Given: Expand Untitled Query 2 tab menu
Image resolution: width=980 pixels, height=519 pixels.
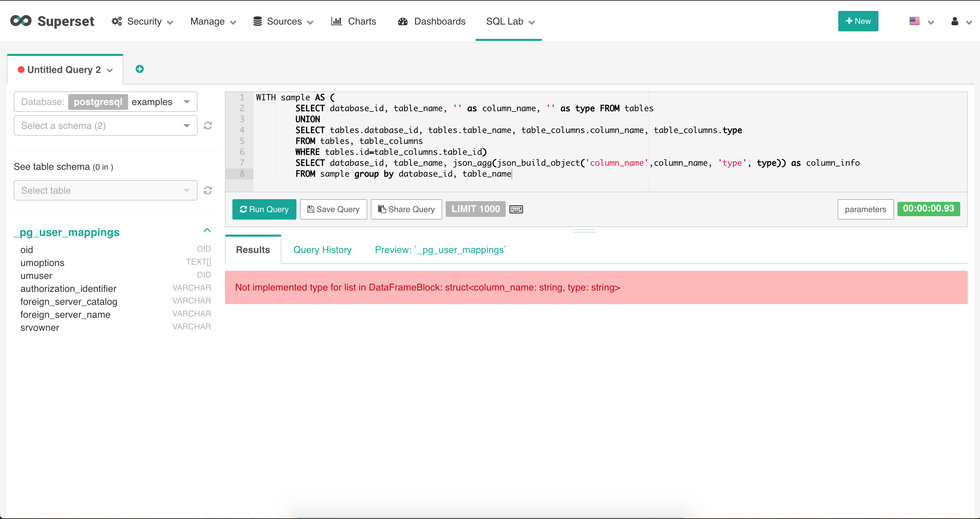Looking at the screenshot, I should (x=110, y=70).
